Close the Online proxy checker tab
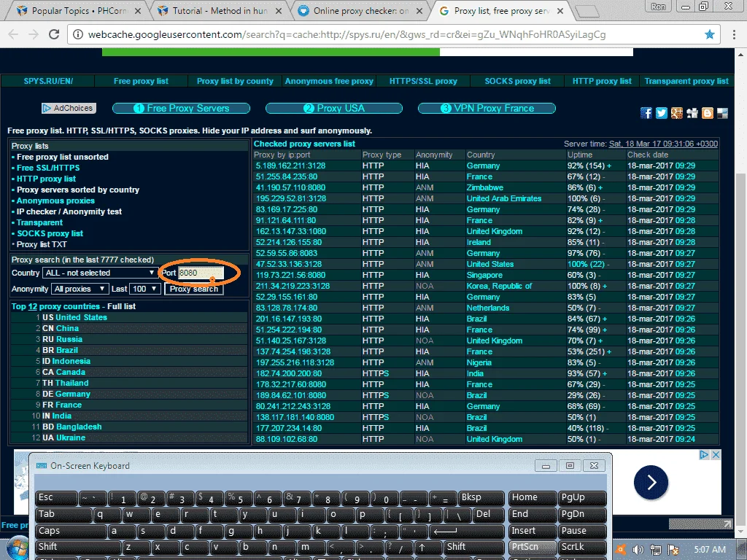Viewport: 747px width, 560px height. (419, 10)
